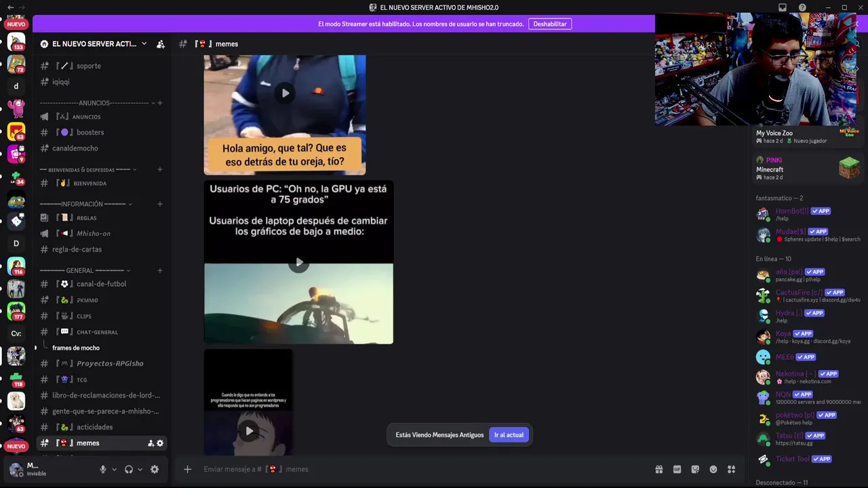
Task: Open the Ticket Tool bot avatar
Action: (764, 459)
